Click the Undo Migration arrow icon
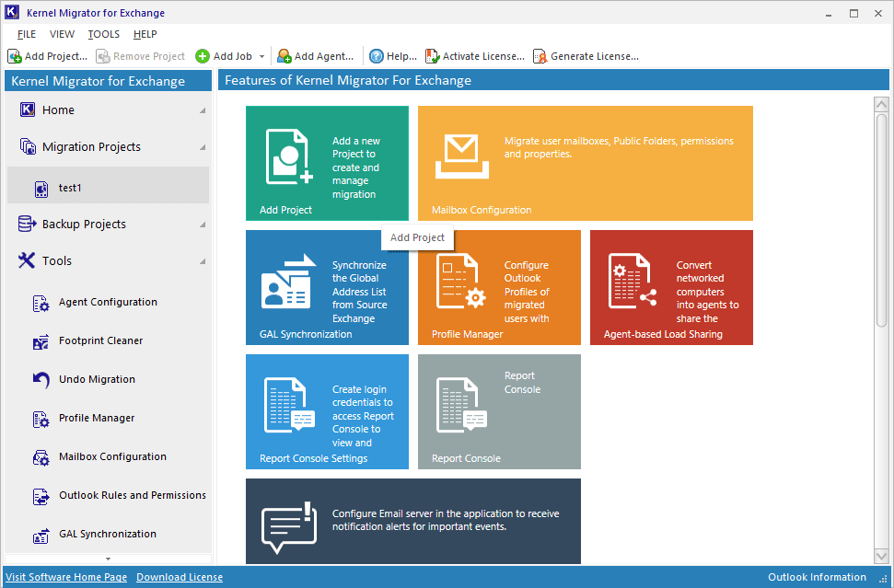894x588 pixels. pos(41,380)
